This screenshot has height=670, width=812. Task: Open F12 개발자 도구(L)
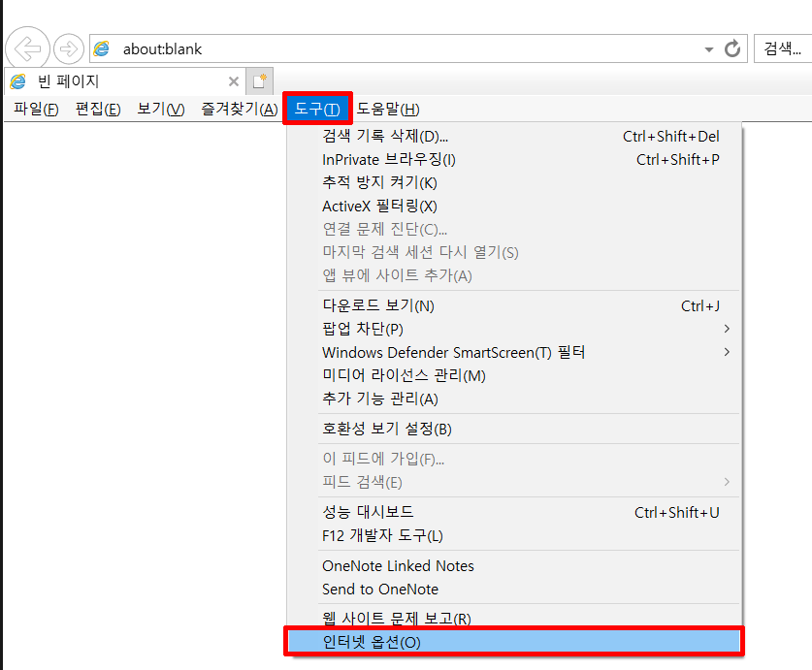[515, 535]
